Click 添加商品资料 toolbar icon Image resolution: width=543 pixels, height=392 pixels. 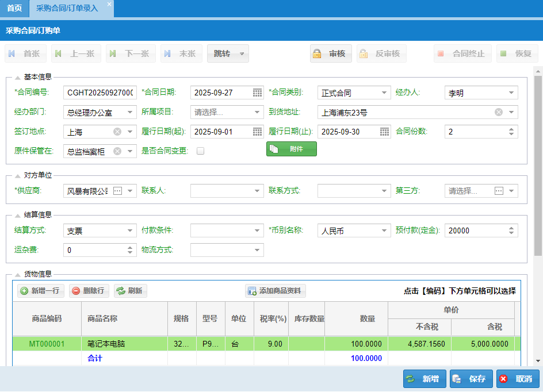click(x=275, y=291)
